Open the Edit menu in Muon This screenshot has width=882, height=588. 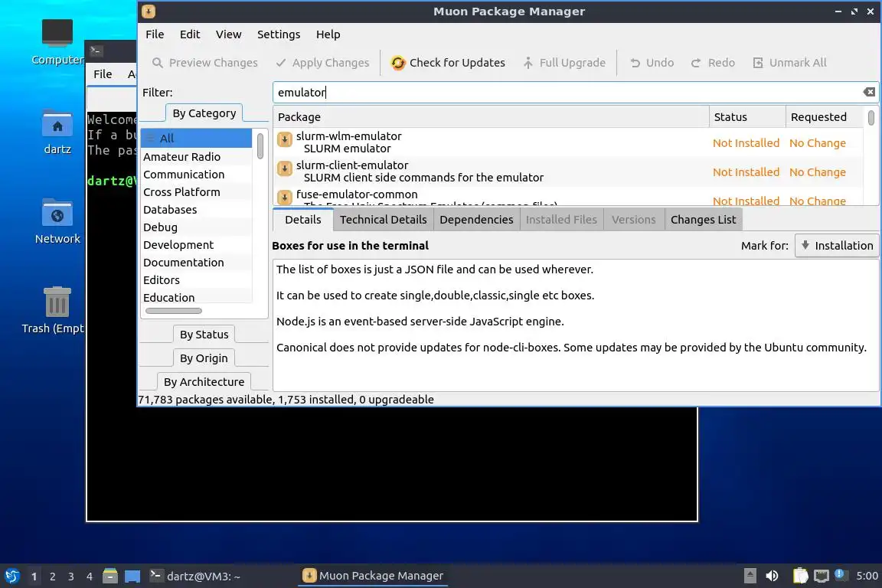pyautogui.click(x=190, y=34)
